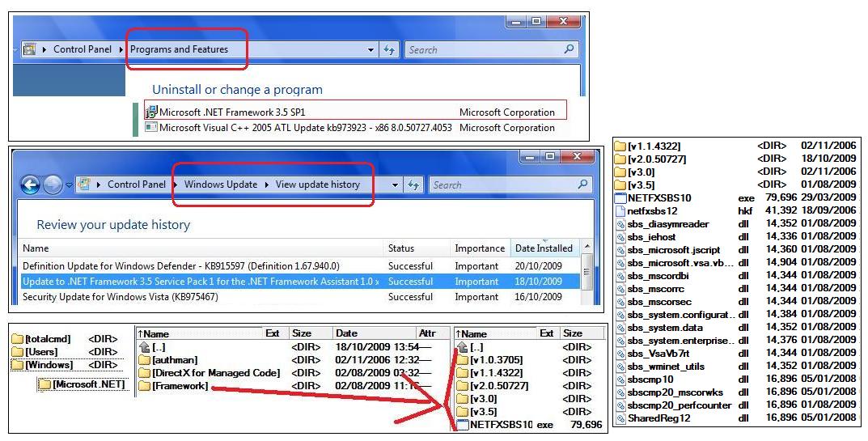This screenshot has width=868, height=441.
Task: Select sbs_iehost dll file
Action: [x=736, y=236]
